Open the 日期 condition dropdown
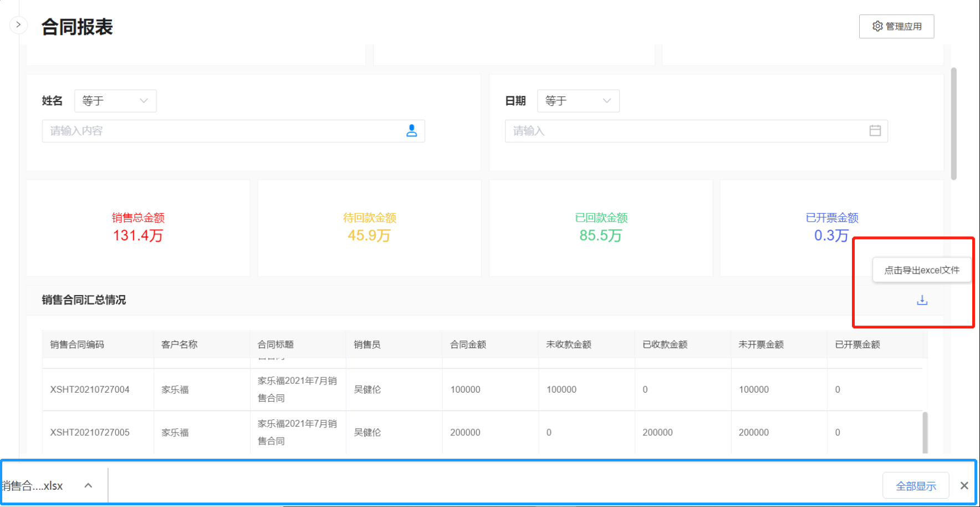Image resolution: width=980 pixels, height=507 pixels. click(578, 101)
